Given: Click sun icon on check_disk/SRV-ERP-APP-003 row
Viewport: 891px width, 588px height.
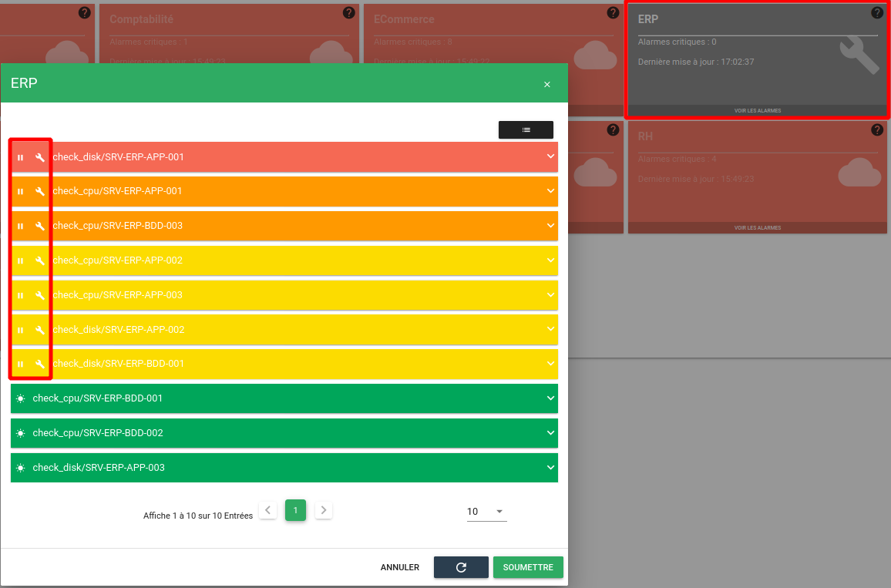Looking at the screenshot, I should click(21, 468).
